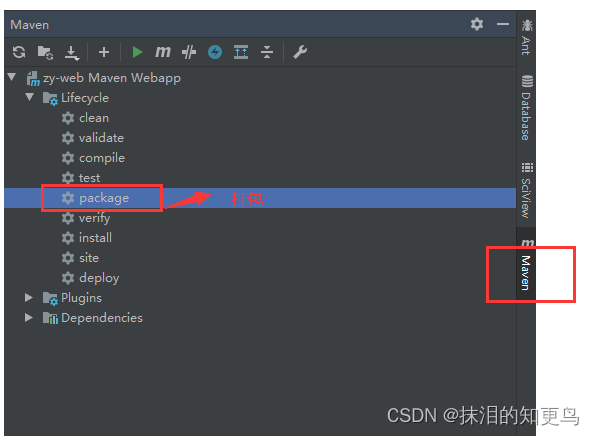Image resolution: width=595 pixels, height=436 pixels.
Task: Click gear icon beside site
Action: (68, 258)
